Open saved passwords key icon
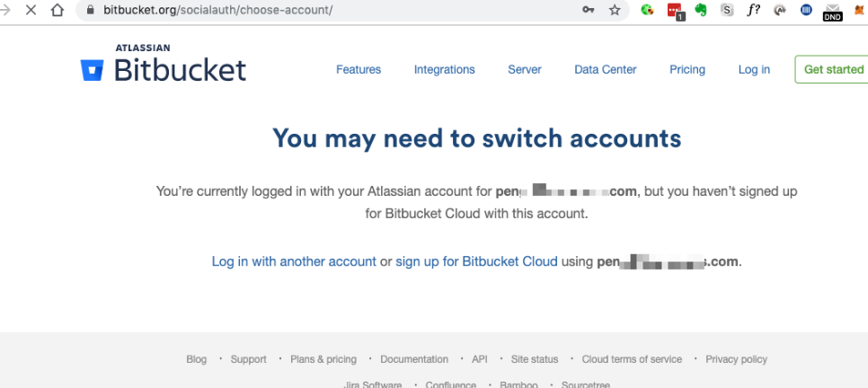Viewport: 868px width, 388px height. [588, 10]
